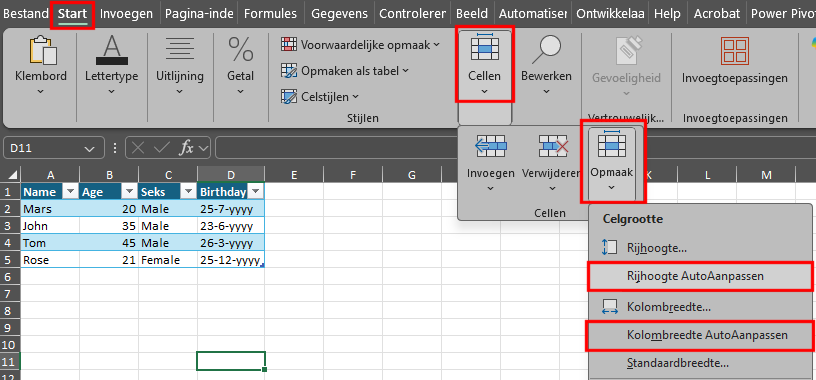The width and height of the screenshot is (816, 380).
Task: Switch to the Invoegen tab
Action: pos(126,14)
